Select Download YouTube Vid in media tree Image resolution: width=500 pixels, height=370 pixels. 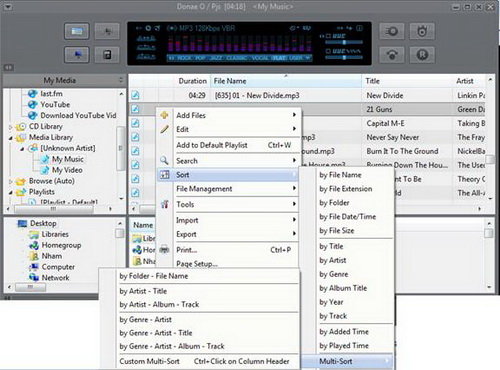tap(78, 115)
